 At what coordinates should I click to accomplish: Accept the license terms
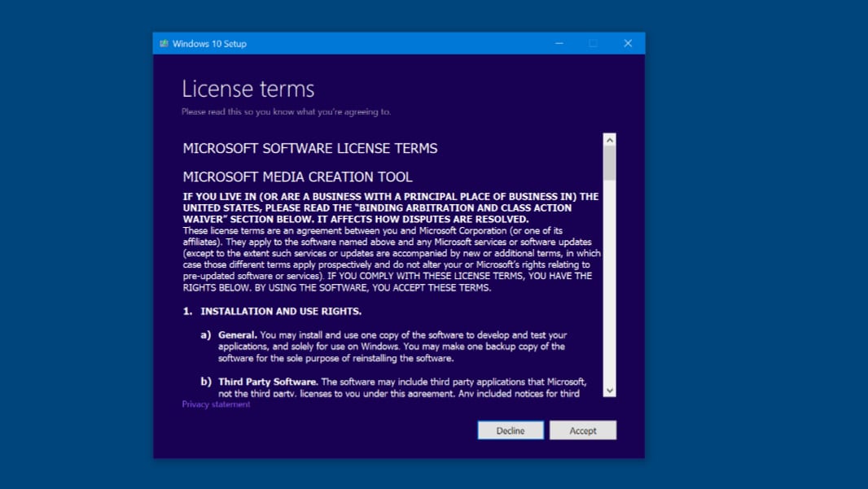583,430
